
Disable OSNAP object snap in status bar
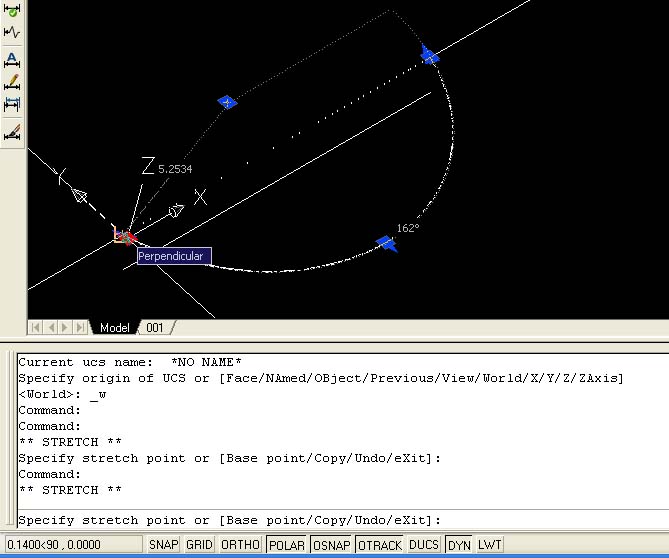pyautogui.click(x=332, y=545)
